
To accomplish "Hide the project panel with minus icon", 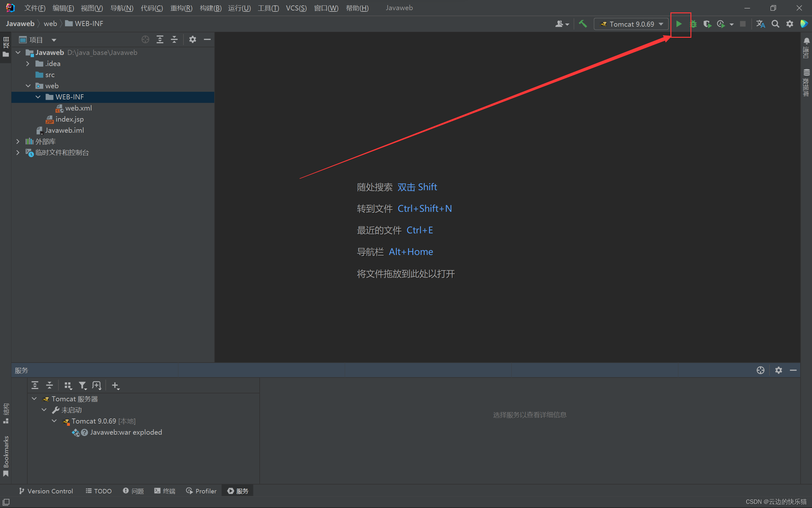I will (207, 40).
